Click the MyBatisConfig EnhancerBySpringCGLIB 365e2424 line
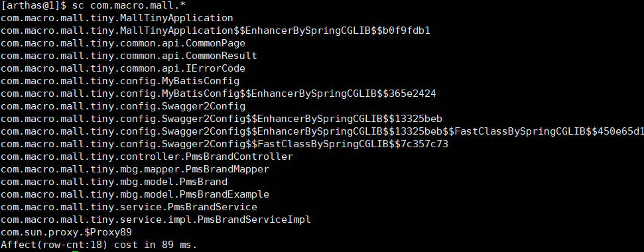This screenshot has width=644, height=252. coord(218,94)
